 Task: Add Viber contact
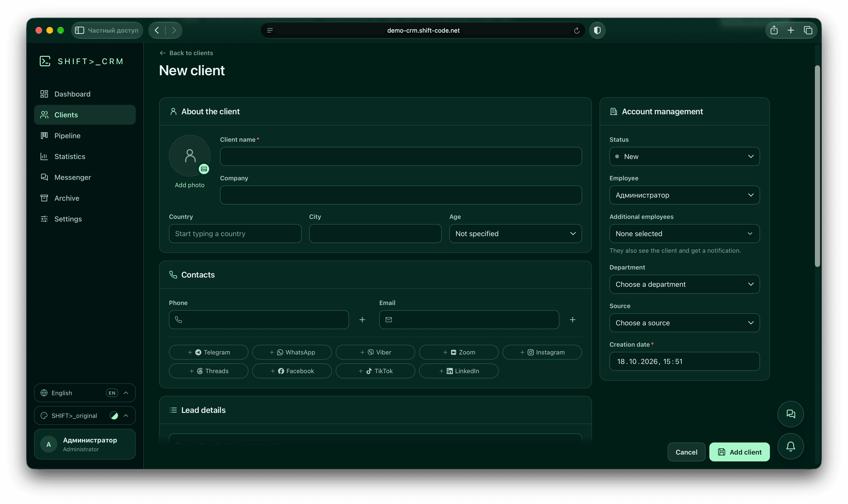click(375, 352)
